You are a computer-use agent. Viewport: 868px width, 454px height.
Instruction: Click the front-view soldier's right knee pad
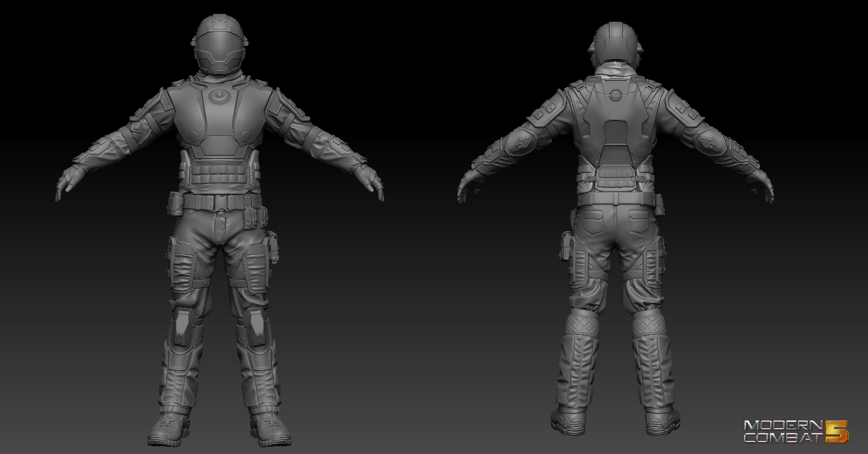[182, 326]
